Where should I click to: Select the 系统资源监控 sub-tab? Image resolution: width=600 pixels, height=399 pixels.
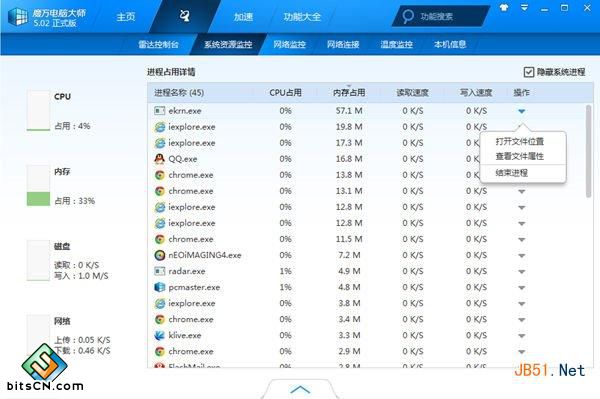(x=228, y=44)
